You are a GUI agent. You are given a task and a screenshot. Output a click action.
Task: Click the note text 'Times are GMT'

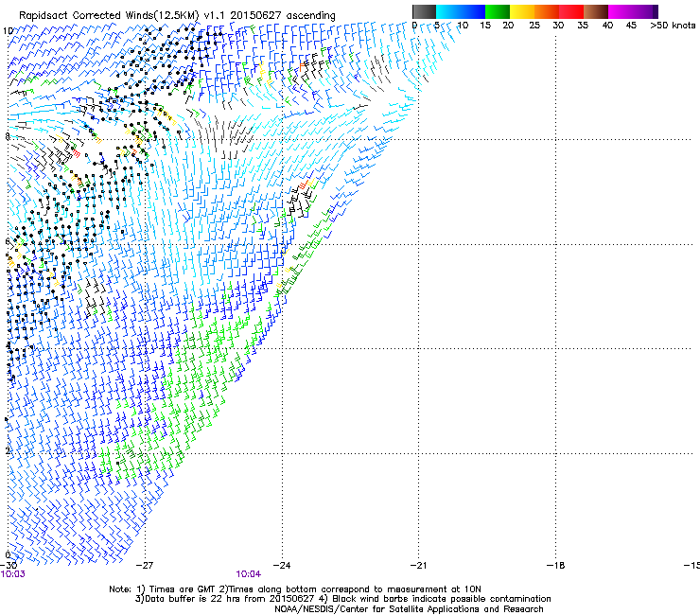point(182,589)
